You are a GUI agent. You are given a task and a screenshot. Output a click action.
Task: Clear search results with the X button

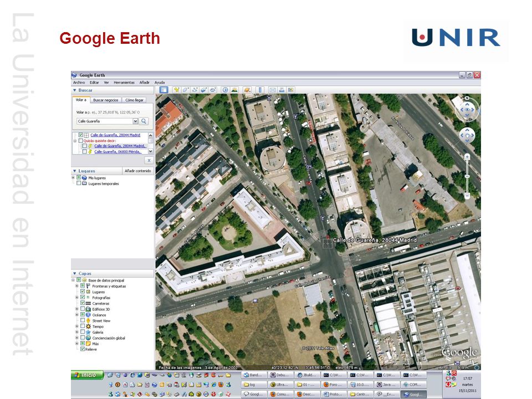coord(149,161)
